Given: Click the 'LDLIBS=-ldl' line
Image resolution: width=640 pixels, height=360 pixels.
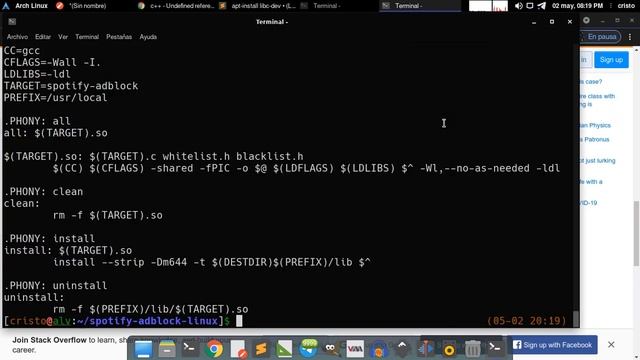Looking at the screenshot, I should pos(37,74).
